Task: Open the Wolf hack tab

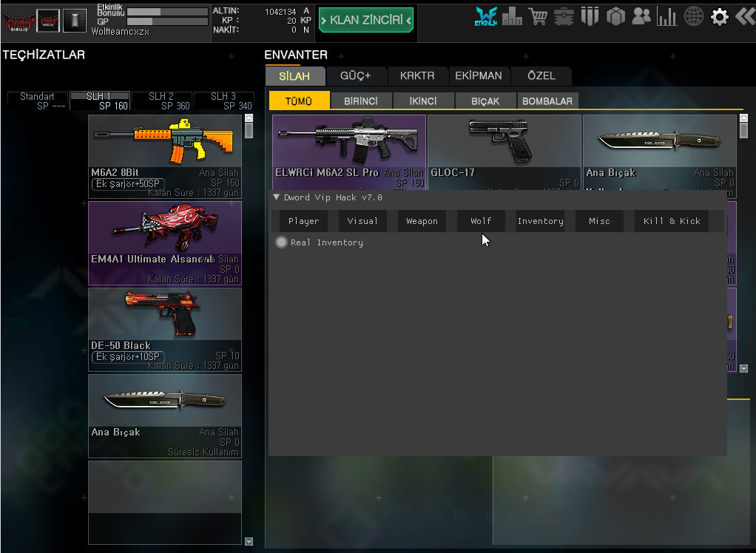Action: [x=481, y=221]
